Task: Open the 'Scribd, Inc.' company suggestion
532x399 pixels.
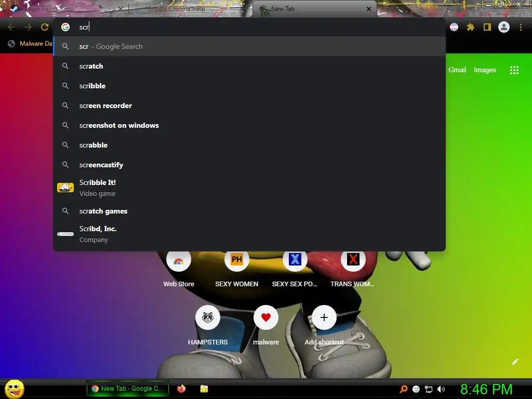Action: [x=249, y=234]
